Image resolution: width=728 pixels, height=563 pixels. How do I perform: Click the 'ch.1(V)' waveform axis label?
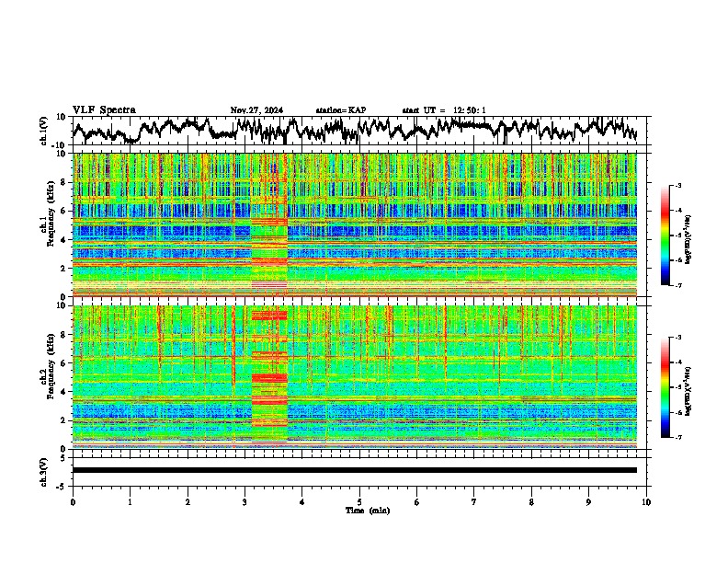click(x=44, y=131)
